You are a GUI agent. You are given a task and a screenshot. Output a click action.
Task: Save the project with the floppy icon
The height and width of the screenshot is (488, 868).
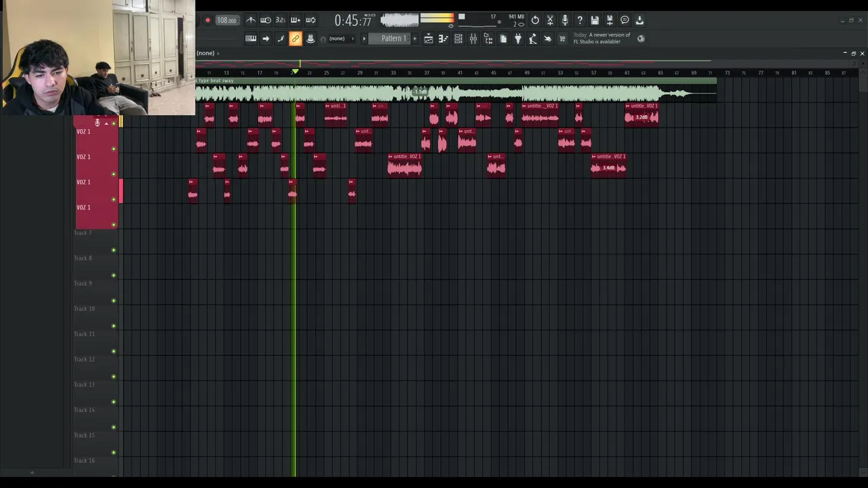[x=595, y=20]
